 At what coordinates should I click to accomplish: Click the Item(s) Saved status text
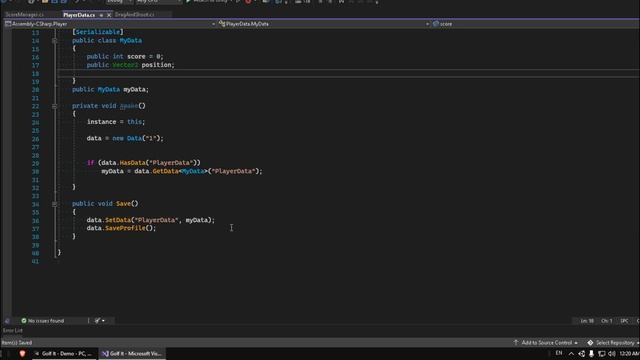pyautogui.click(x=17, y=343)
